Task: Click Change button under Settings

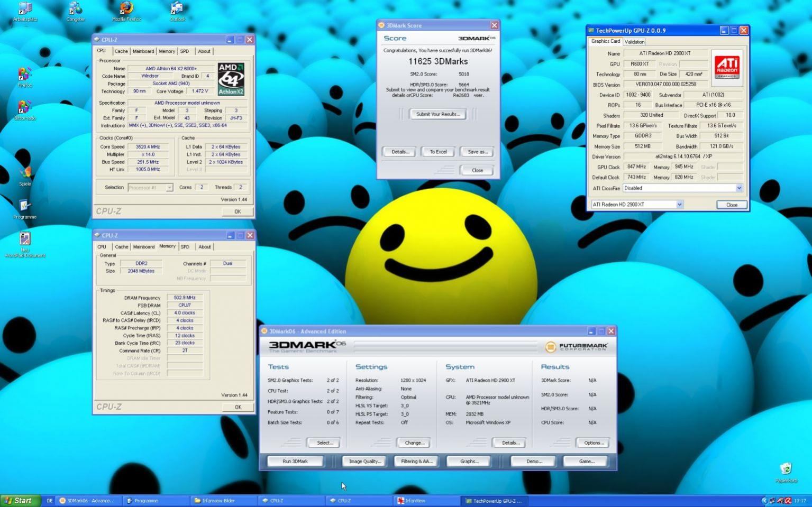Action: 414,443
